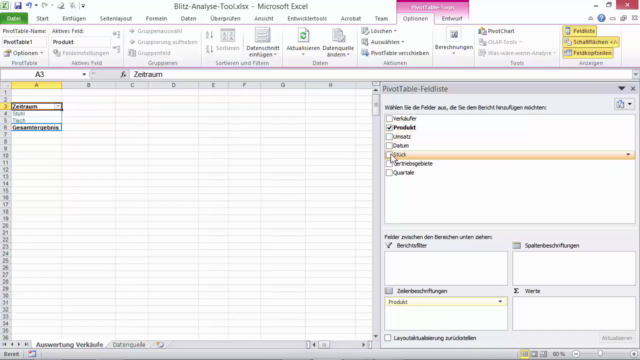Toggle the Feldliste field list button
The height and width of the screenshot is (360, 640).
[x=580, y=31]
